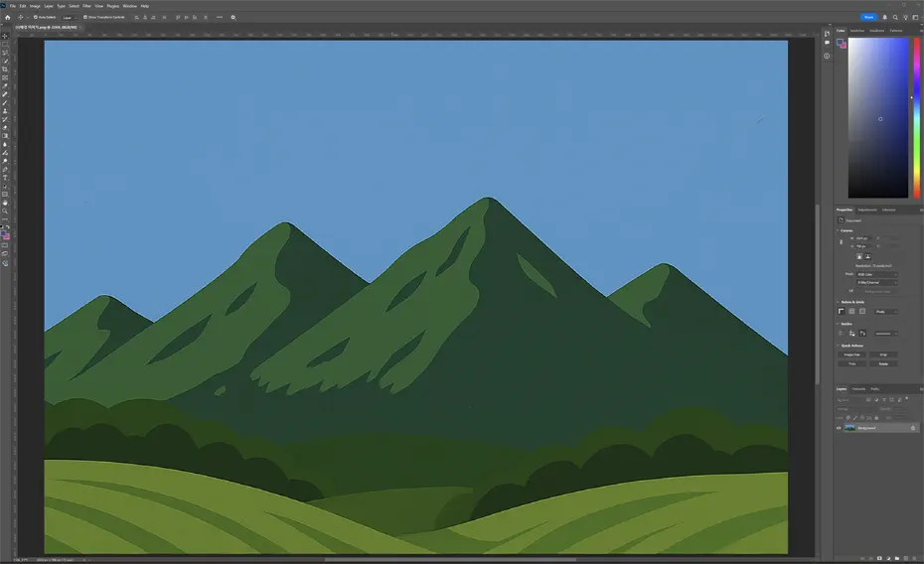Image resolution: width=924 pixels, height=564 pixels.
Task: Open the Filter menu
Action: (86, 6)
